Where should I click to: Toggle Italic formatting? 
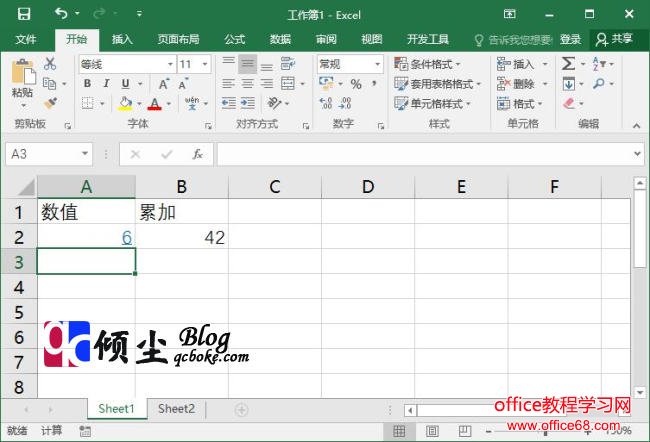(x=107, y=83)
